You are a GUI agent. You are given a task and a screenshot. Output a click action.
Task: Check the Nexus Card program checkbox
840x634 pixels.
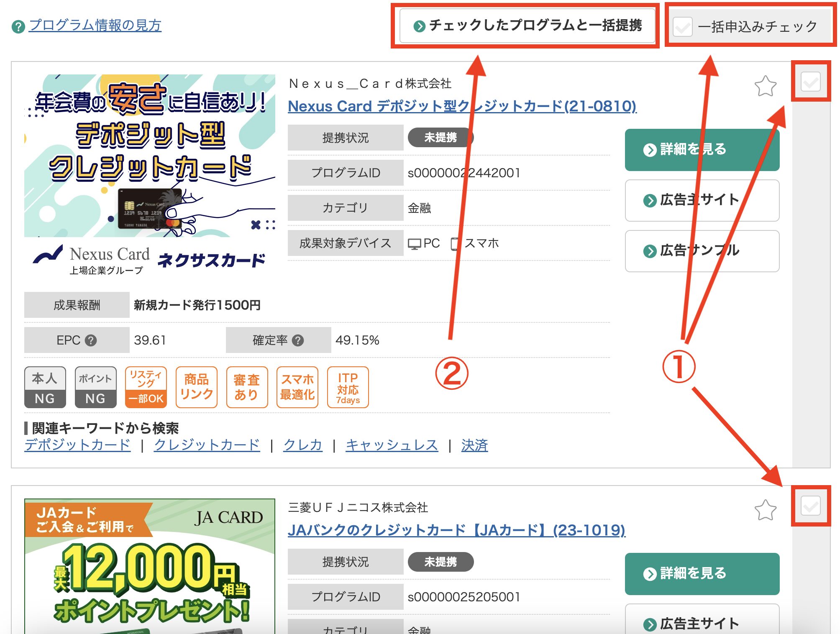[x=810, y=81]
